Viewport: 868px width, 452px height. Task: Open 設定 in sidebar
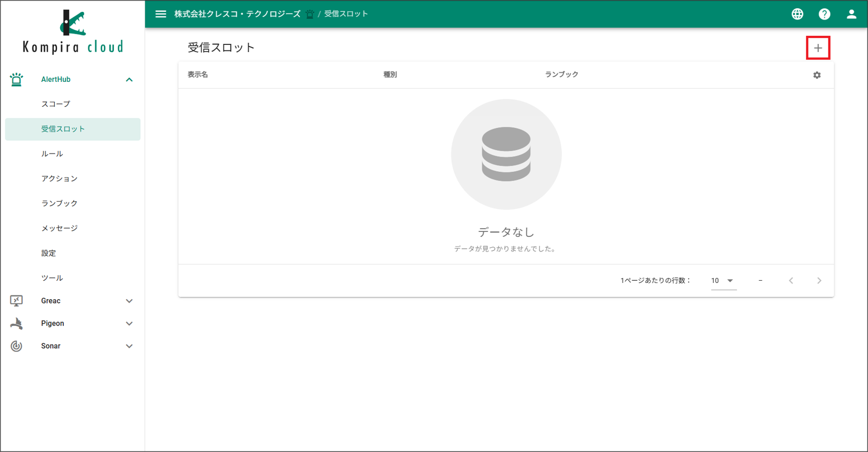tap(73, 253)
